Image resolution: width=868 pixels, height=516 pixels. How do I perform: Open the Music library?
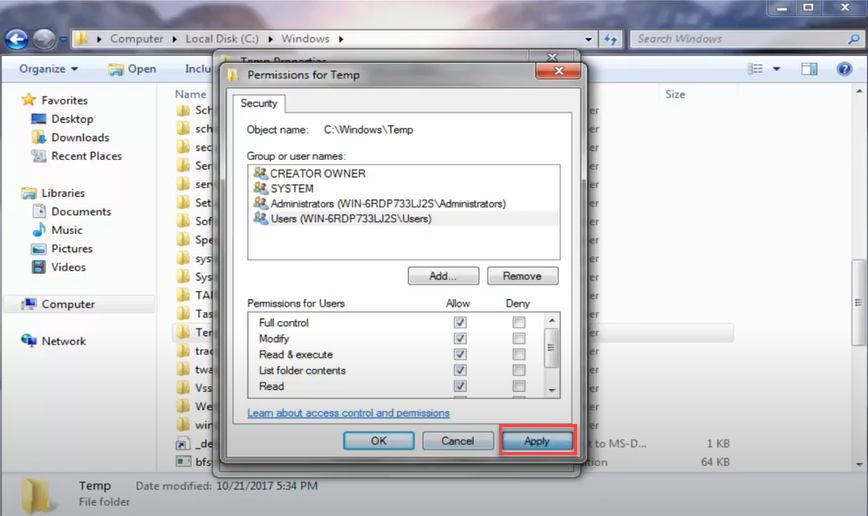58,230
